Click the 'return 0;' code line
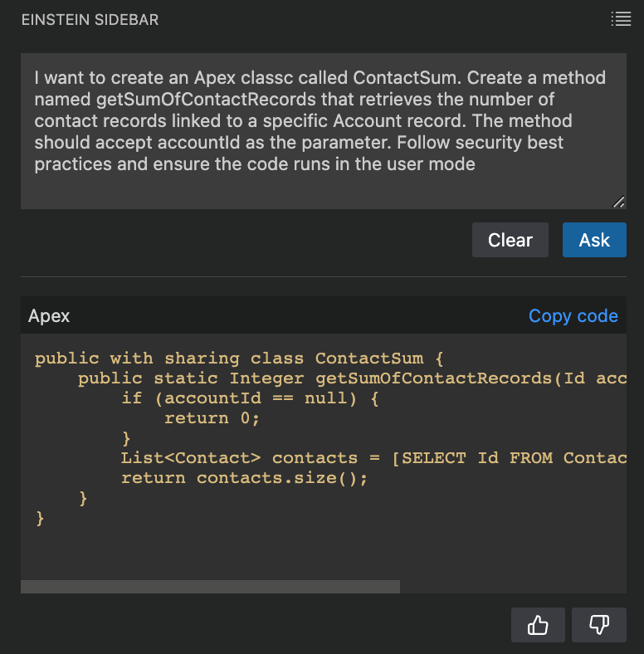The width and height of the screenshot is (644, 654). (212, 418)
